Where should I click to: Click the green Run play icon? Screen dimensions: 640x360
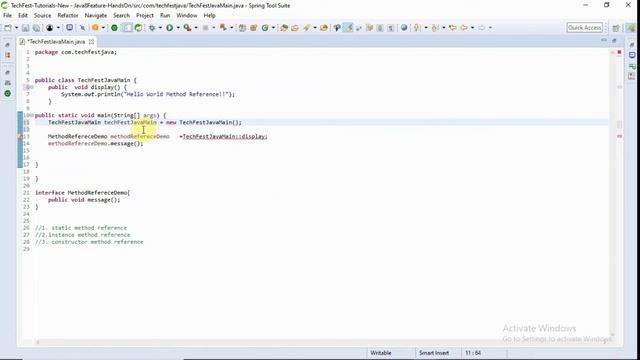169,28
